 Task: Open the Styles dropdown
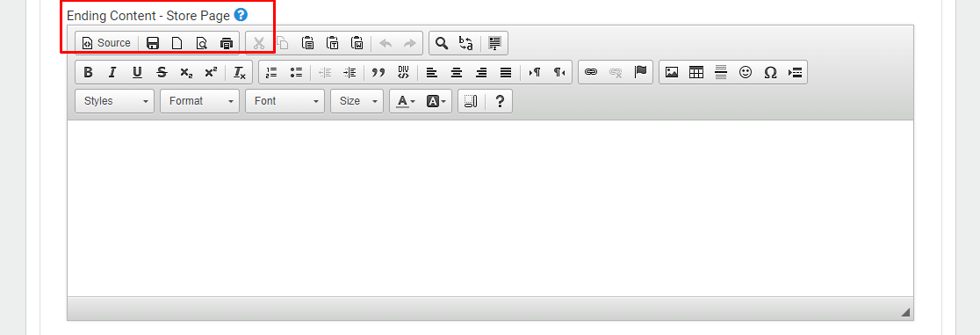pyautogui.click(x=114, y=101)
